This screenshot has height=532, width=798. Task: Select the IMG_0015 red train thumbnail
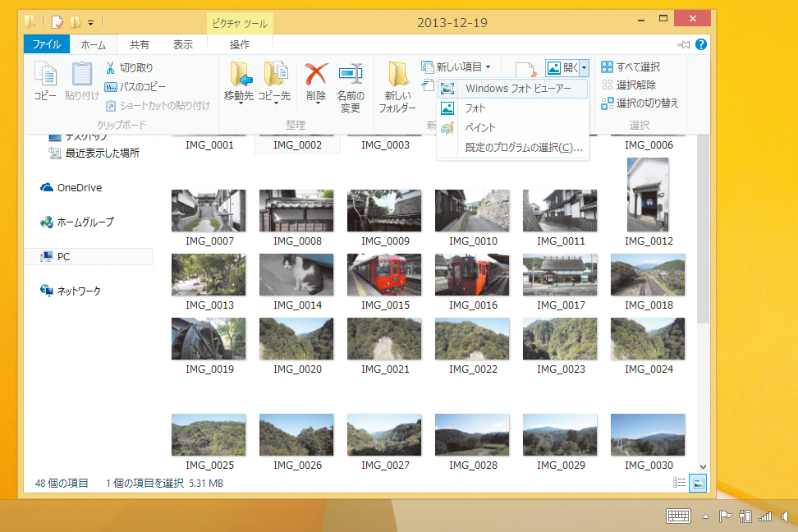(384, 275)
